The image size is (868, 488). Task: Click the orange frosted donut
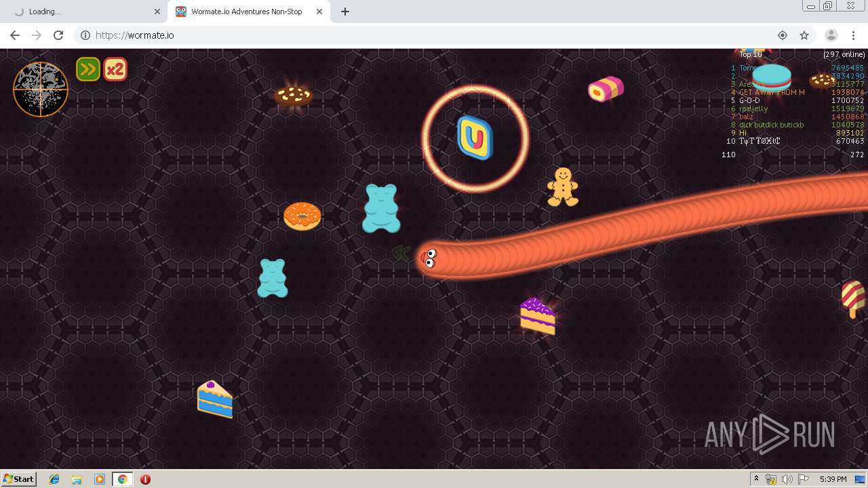pyautogui.click(x=302, y=217)
